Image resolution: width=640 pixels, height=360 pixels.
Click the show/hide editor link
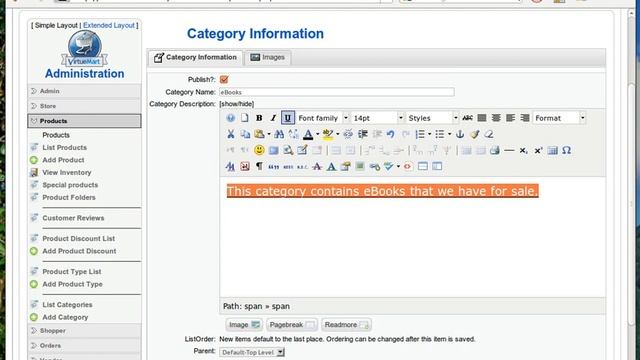tap(237, 104)
